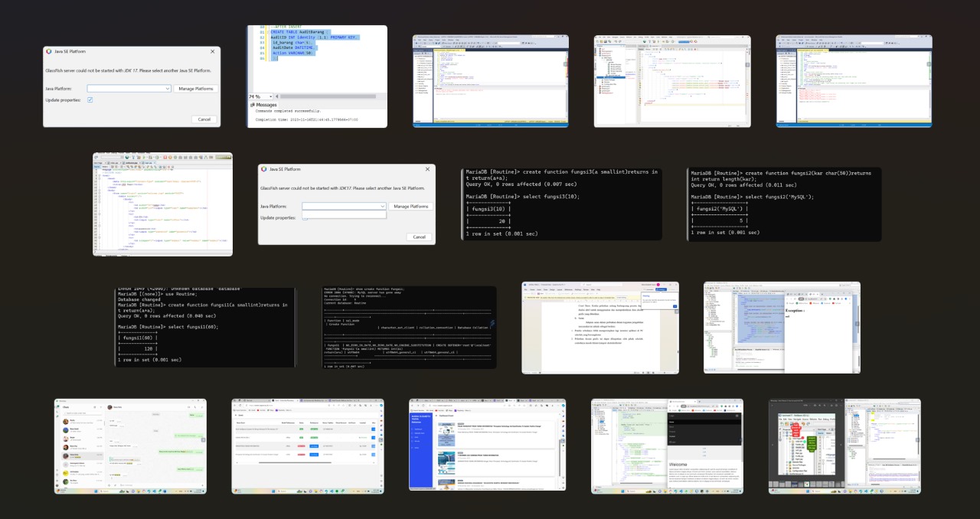Toggle the checked Update properties checkbox
Screen dimensions: 980x519
pos(90,100)
